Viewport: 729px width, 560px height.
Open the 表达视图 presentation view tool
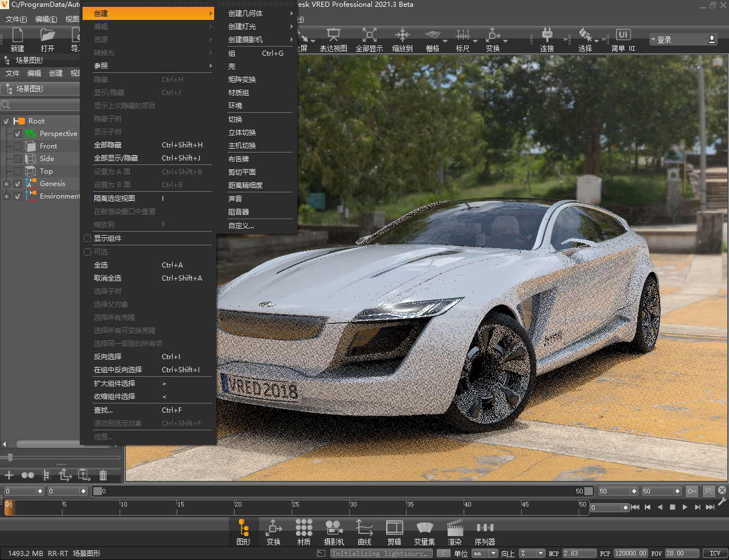pyautogui.click(x=333, y=35)
